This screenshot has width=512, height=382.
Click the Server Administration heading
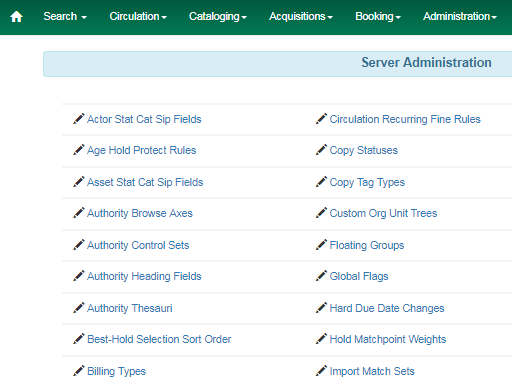(x=426, y=63)
